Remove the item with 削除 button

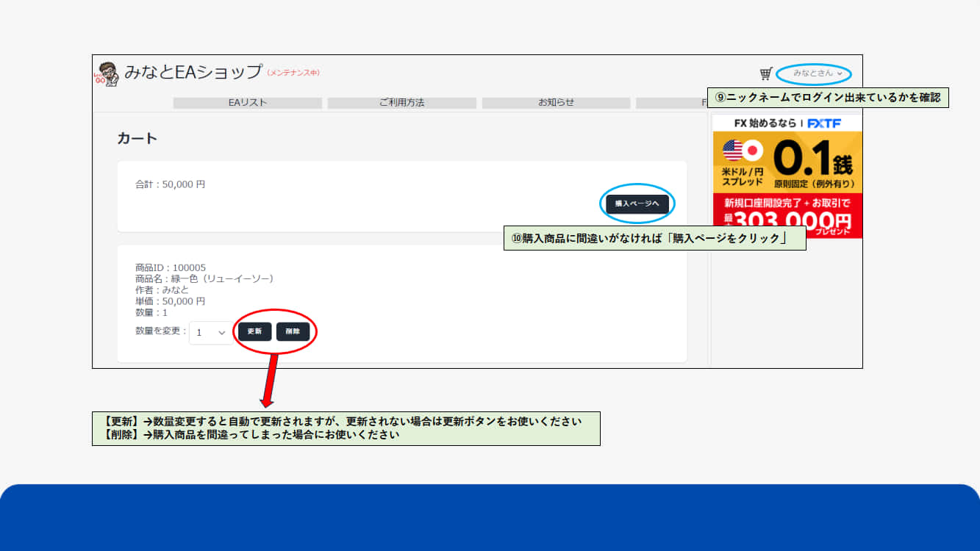(293, 331)
